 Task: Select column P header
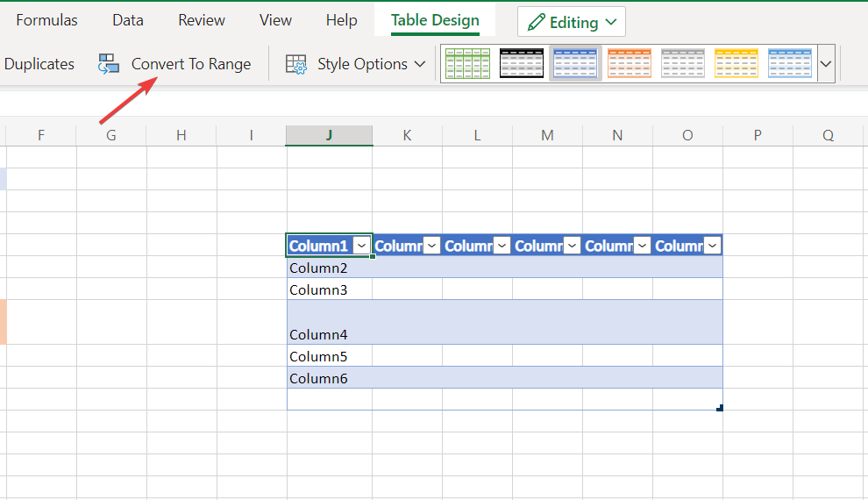pyautogui.click(x=758, y=135)
